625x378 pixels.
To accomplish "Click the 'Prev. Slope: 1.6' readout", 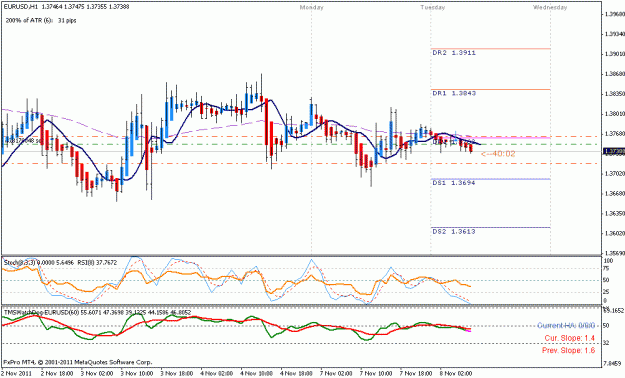I will [x=568, y=350].
